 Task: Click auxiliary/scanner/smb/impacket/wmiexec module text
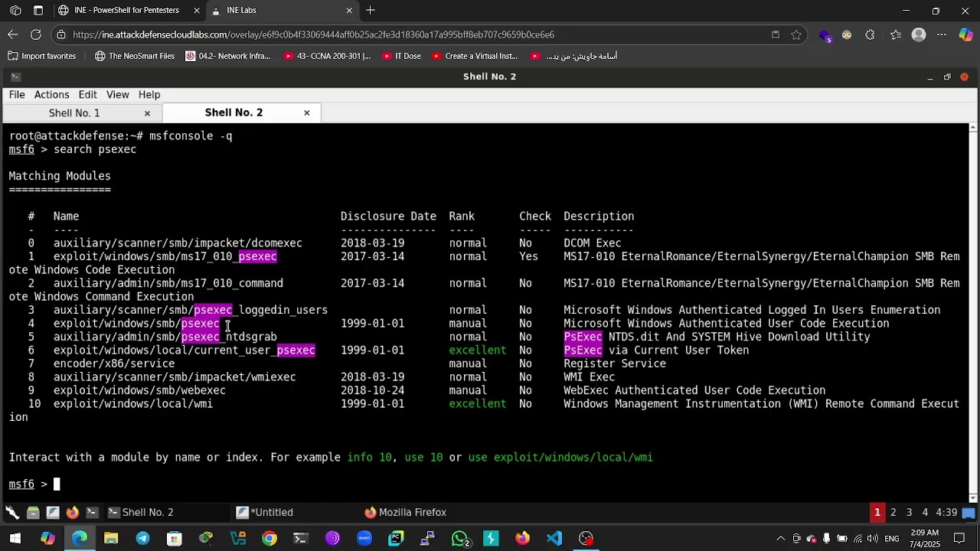pyautogui.click(x=175, y=377)
